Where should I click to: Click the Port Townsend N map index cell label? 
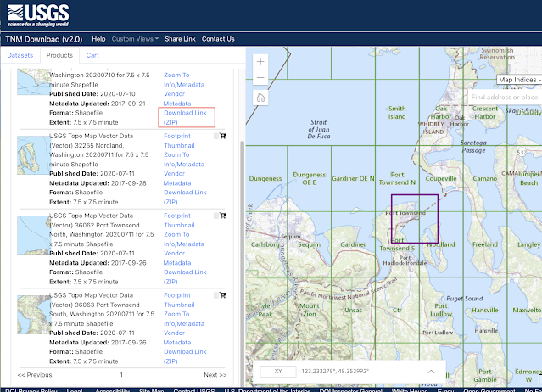(397, 179)
